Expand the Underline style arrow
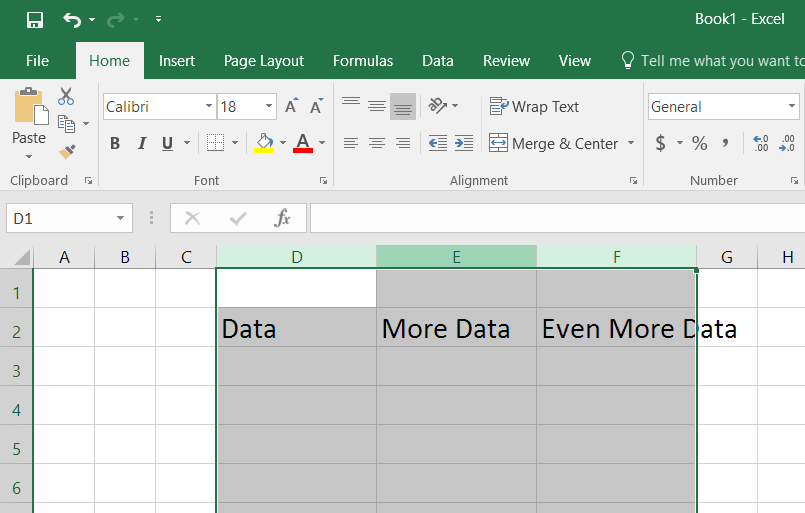 [187, 143]
